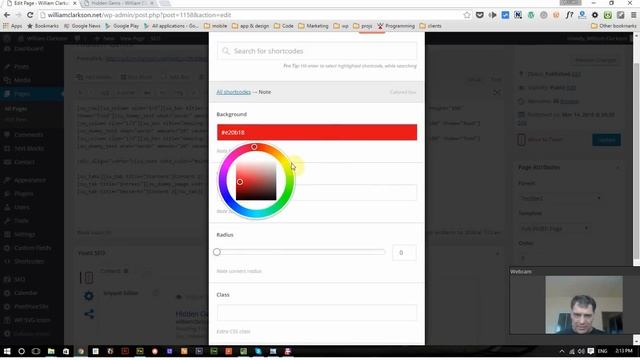The image size is (640, 360).
Task: Click the network icon in system tray
Action: tap(572, 351)
